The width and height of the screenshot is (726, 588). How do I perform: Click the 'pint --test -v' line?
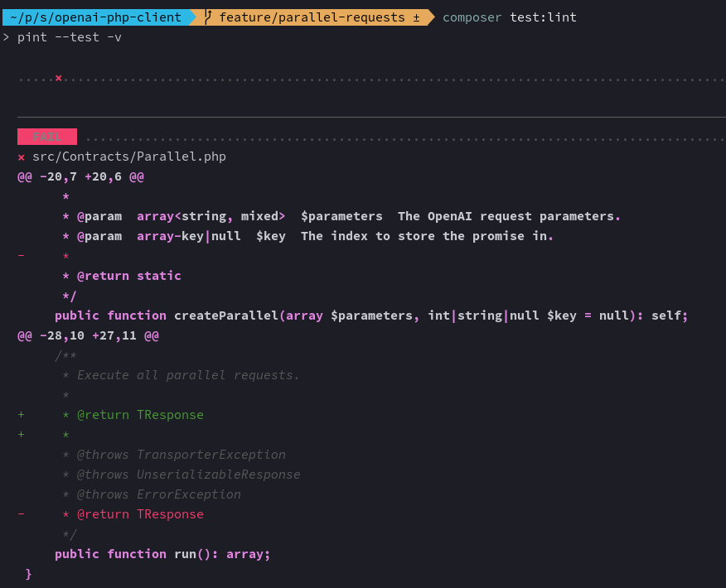(70, 37)
